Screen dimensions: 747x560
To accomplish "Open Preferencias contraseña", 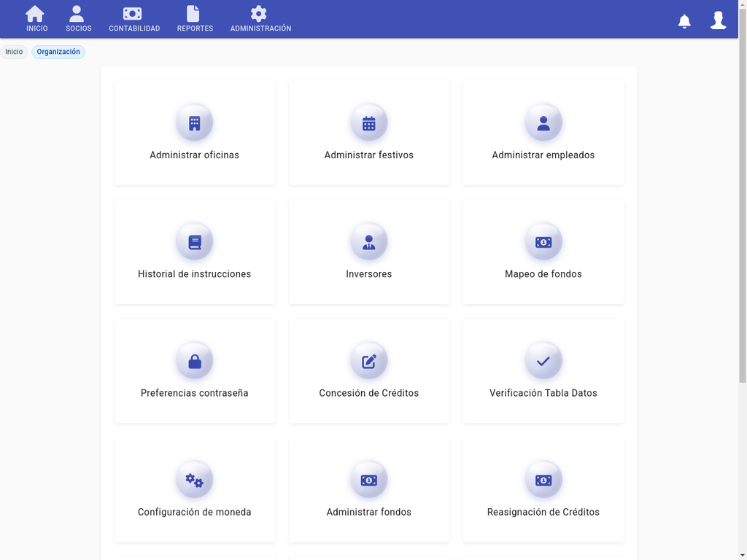I will 194,370.
